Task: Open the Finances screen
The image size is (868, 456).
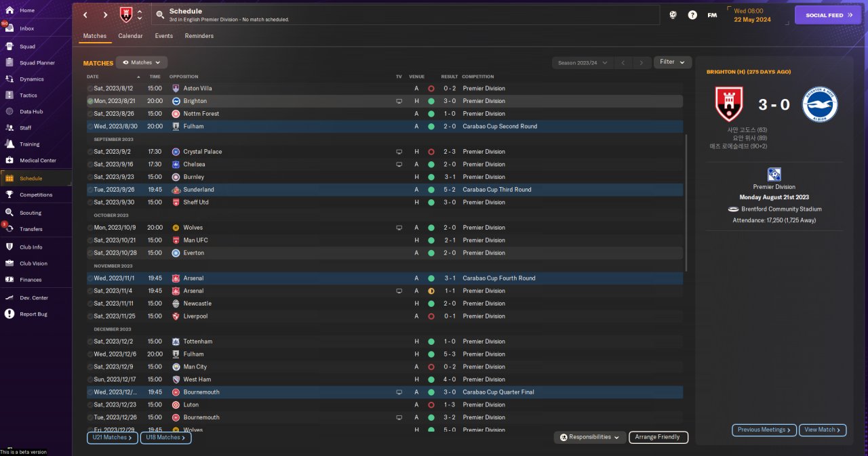Action: [31, 280]
